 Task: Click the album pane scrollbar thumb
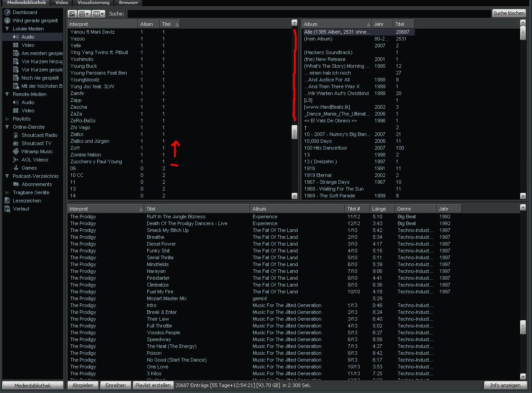[523, 33]
